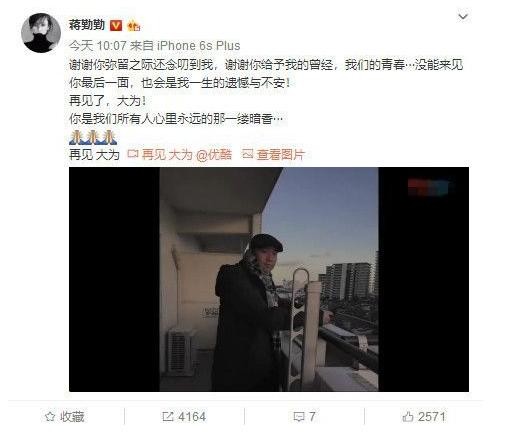The height and width of the screenshot is (437, 523).
Task: Click the orange V verified badge
Action: click(x=116, y=25)
